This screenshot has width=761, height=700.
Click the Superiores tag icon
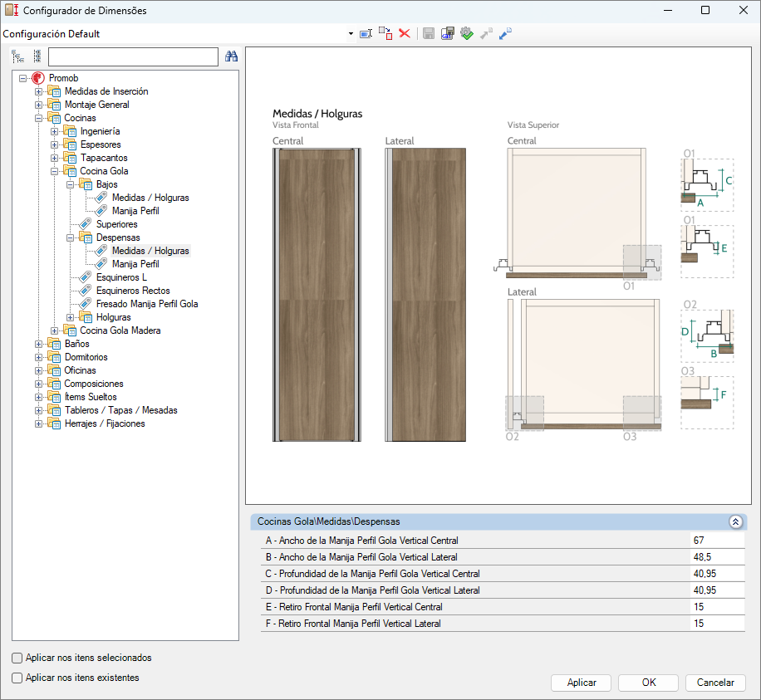[x=86, y=224]
